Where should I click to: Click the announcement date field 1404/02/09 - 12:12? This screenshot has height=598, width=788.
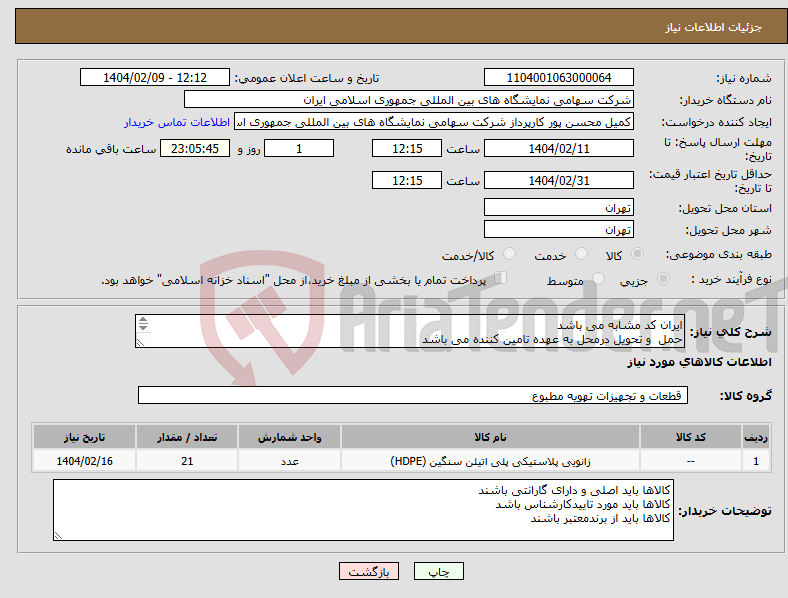point(155,78)
